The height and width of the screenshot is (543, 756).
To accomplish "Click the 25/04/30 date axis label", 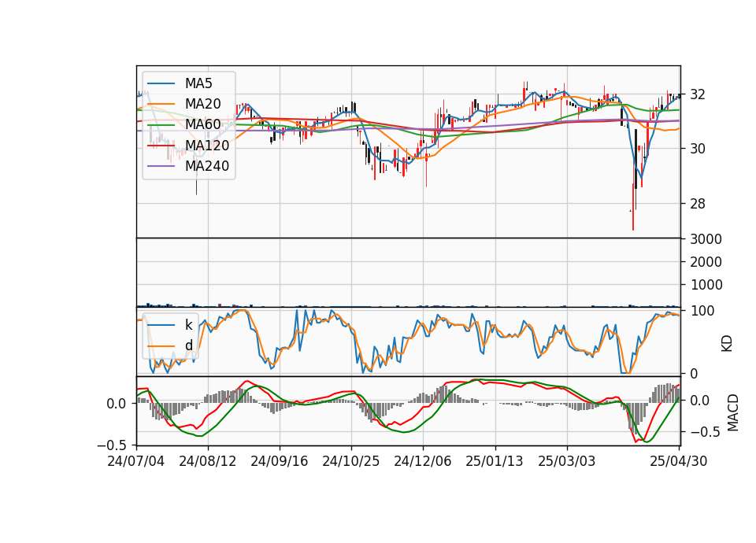I will pyautogui.click(x=679, y=461).
